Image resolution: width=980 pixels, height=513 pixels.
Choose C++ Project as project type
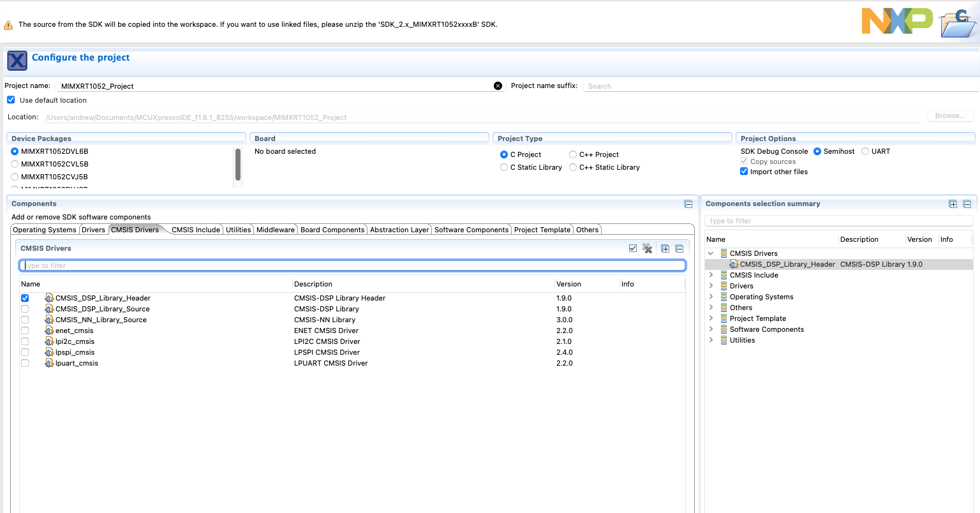click(x=573, y=154)
